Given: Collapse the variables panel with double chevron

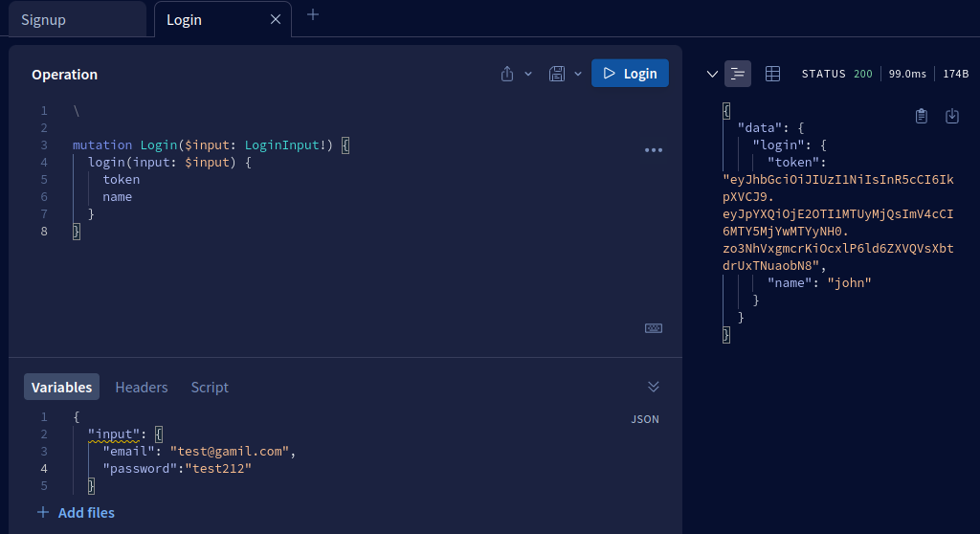Looking at the screenshot, I should click(x=653, y=387).
